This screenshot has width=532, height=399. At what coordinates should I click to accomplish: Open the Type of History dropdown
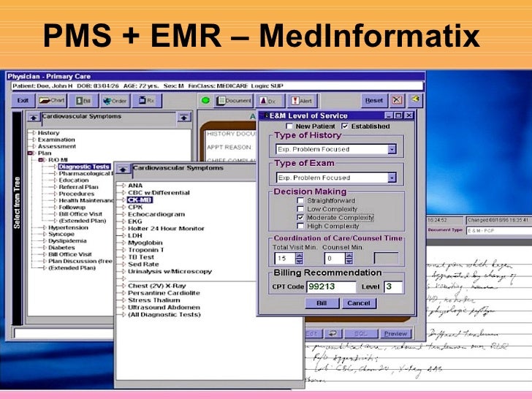coord(392,149)
